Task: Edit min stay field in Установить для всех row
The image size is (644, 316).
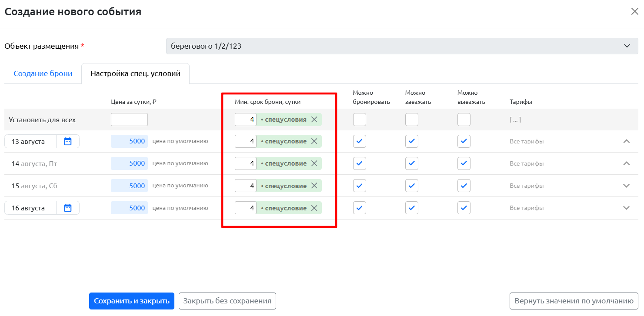Action: [x=246, y=120]
